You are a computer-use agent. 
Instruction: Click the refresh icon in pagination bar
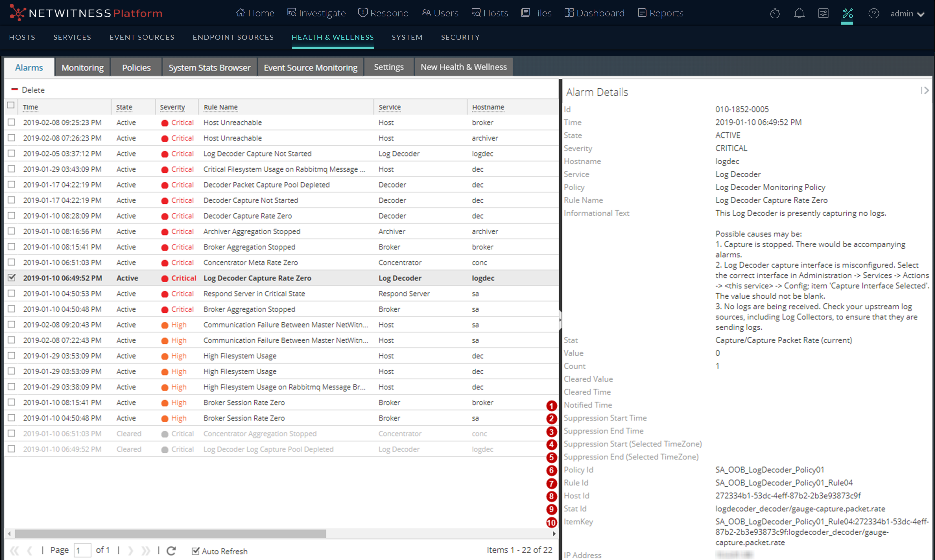171,551
